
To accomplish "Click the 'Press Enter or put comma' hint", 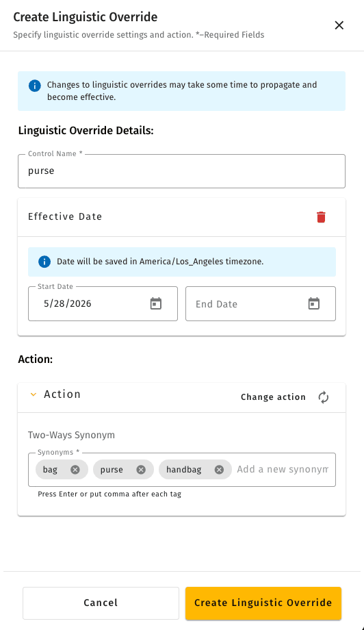I will click(x=109, y=494).
